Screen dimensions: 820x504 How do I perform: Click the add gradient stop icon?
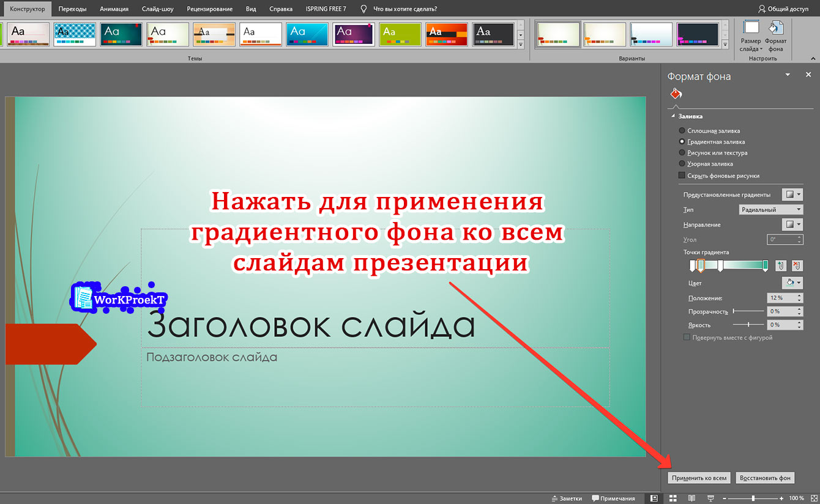point(780,265)
